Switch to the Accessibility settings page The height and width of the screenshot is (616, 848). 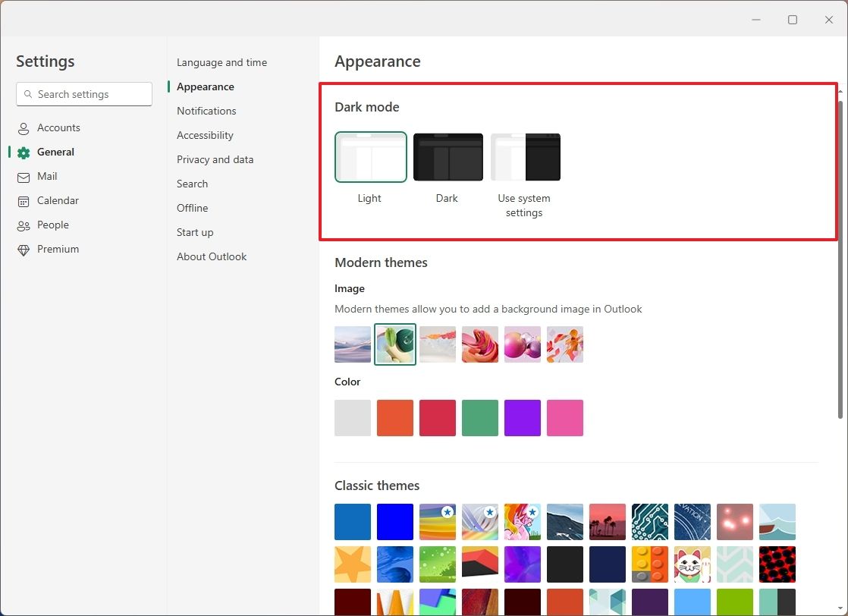pyautogui.click(x=205, y=135)
